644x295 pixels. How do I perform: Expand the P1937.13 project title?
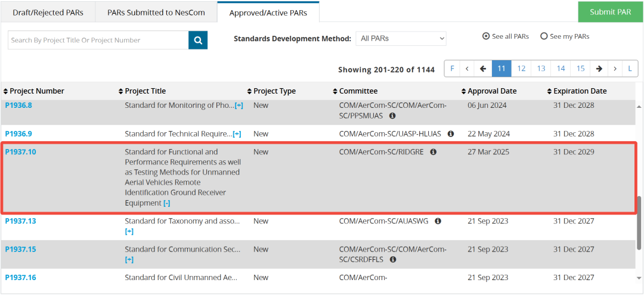coord(129,231)
